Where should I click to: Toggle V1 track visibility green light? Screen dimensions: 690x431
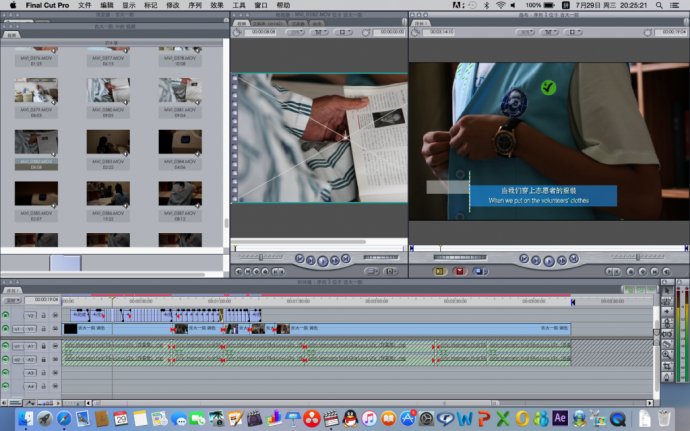point(6,328)
